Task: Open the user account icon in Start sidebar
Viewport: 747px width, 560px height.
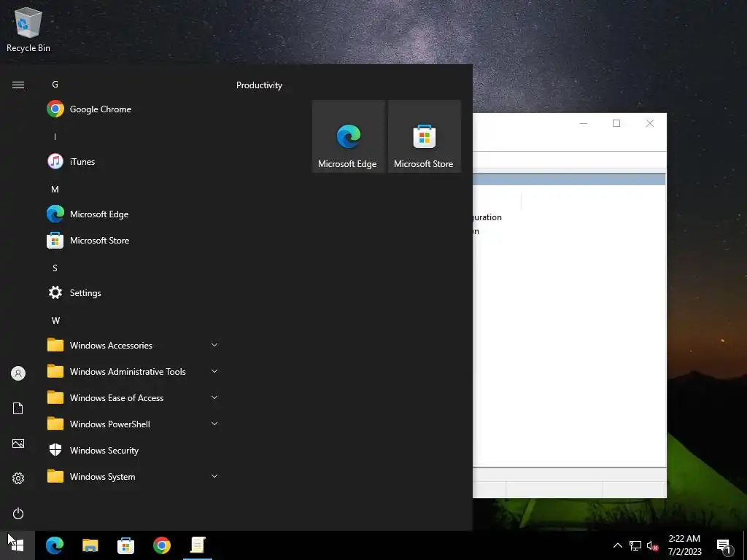Action: [18, 373]
